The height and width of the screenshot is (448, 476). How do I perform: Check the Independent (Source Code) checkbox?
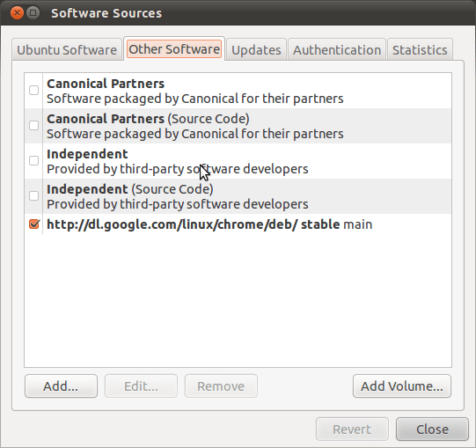point(33,196)
